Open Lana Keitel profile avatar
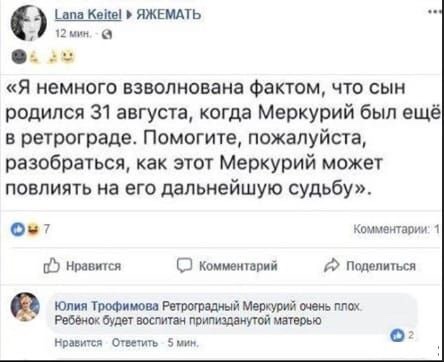444x362 pixels. tap(28, 24)
